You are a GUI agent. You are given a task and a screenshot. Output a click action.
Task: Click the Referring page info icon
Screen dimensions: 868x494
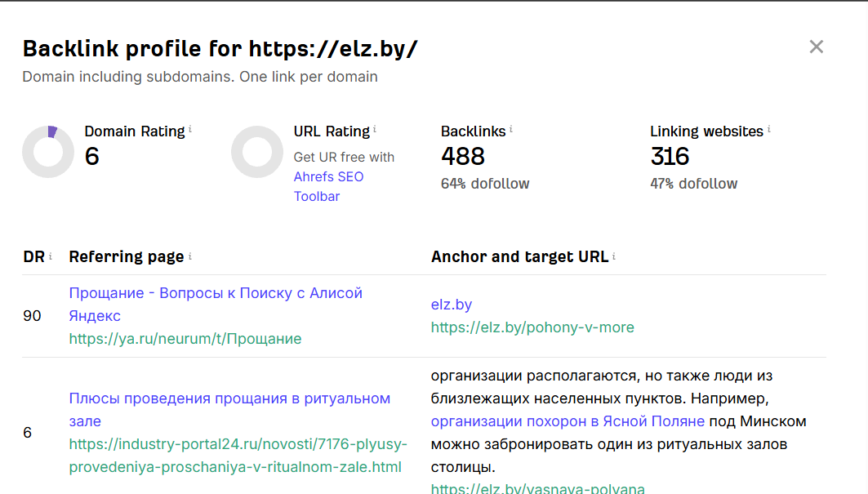[190, 256]
